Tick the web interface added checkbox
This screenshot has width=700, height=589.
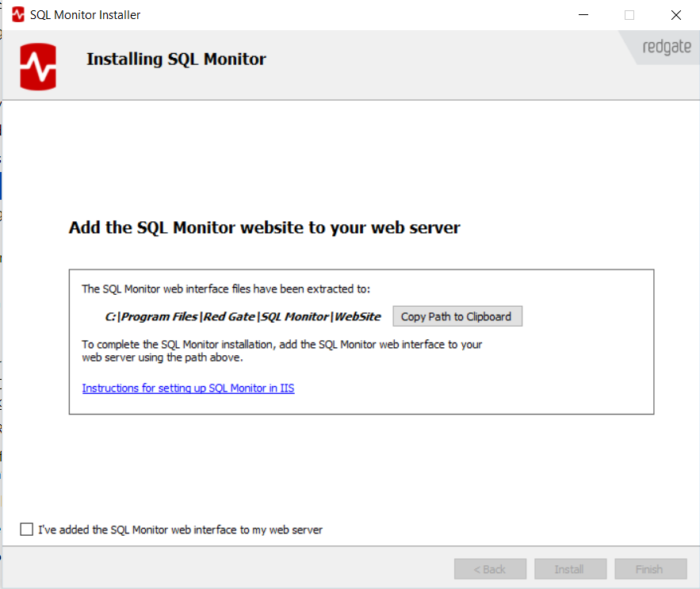pyautogui.click(x=27, y=530)
